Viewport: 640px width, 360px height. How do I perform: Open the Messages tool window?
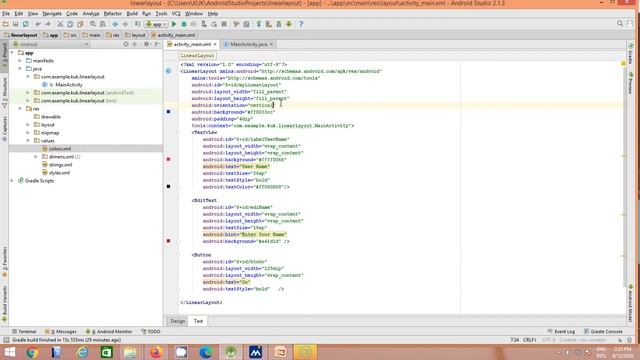(60, 331)
